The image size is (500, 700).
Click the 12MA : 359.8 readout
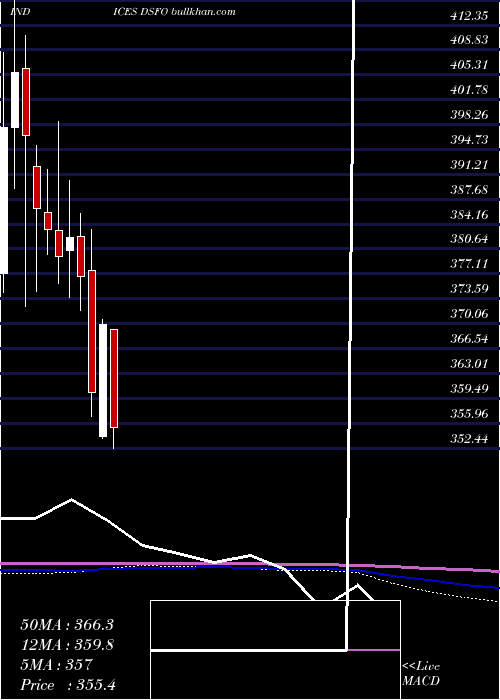tap(67, 645)
